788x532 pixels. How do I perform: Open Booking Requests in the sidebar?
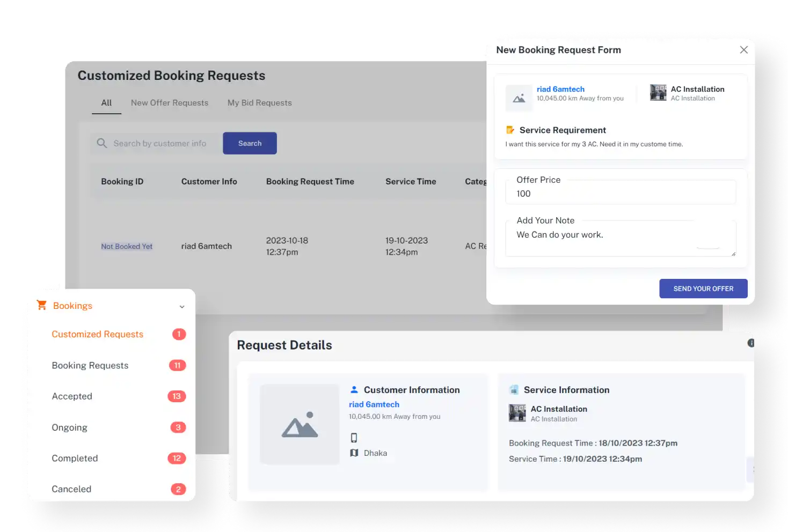click(x=90, y=365)
